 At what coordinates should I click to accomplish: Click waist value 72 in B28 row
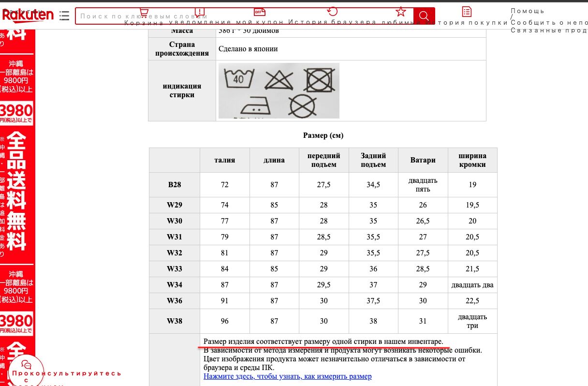tap(225, 185)
